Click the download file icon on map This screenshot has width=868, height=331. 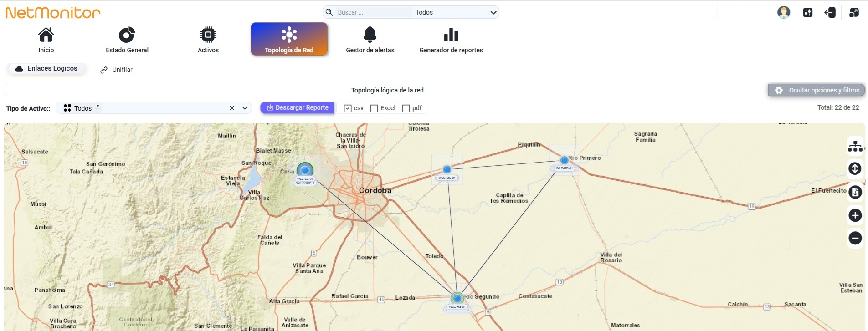[855, 192]
